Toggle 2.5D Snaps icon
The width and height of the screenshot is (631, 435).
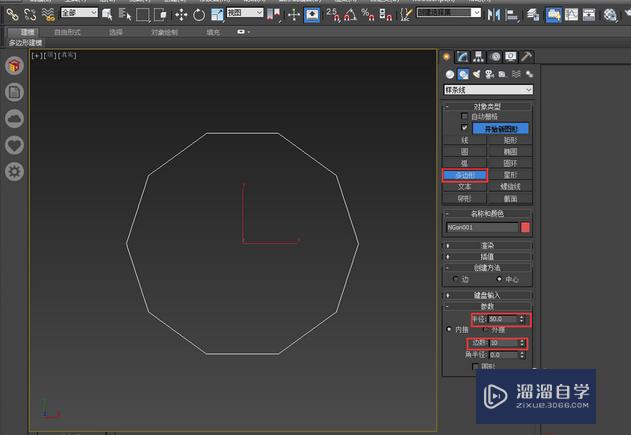[333, 15]
